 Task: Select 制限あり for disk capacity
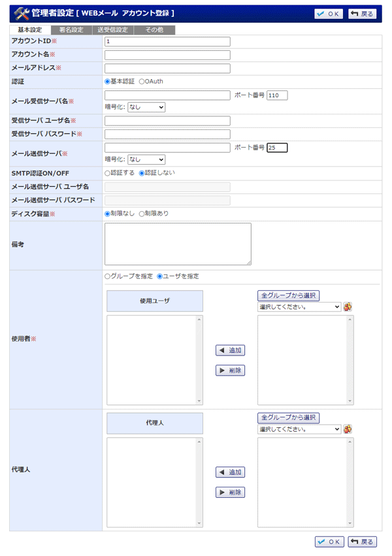click(x=142, y=214)
